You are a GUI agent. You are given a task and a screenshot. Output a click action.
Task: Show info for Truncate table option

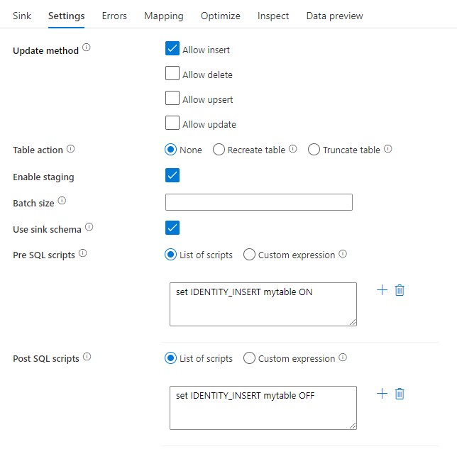388,150
